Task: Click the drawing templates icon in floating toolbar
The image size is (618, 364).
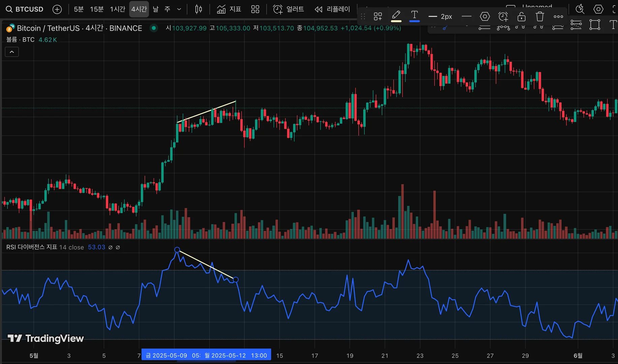Action: point(378,16)
